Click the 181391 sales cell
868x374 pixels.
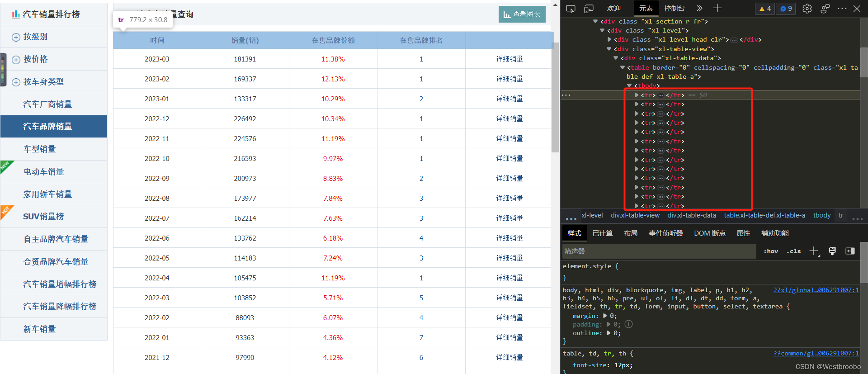coord(245,59)
